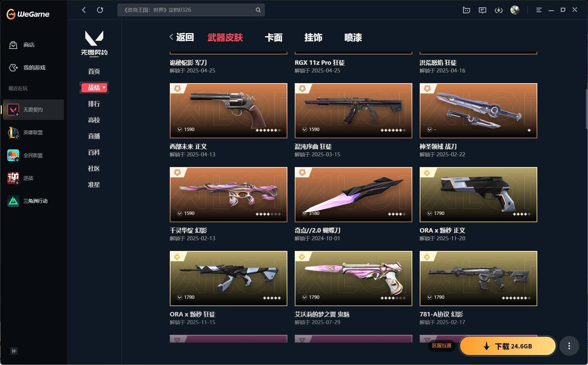Click the 下载 24.6GB button
Image resolution: width=588 pixels, height=365 pixels.
click(x=508, y=346)
